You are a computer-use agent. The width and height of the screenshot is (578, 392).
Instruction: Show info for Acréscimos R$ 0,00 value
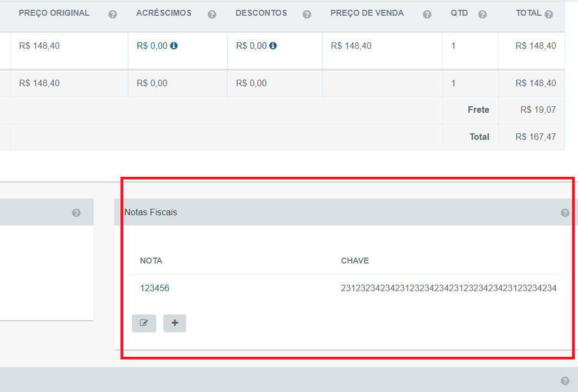(174, 46)
